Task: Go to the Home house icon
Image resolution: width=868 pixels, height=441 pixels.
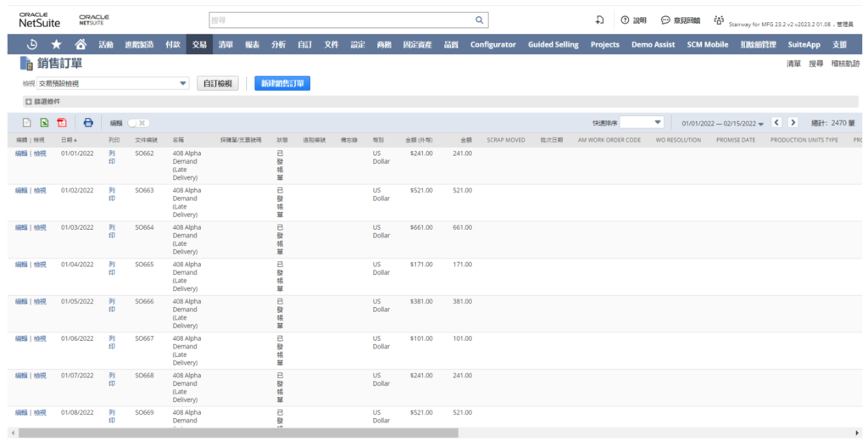Action: point(81,44)
